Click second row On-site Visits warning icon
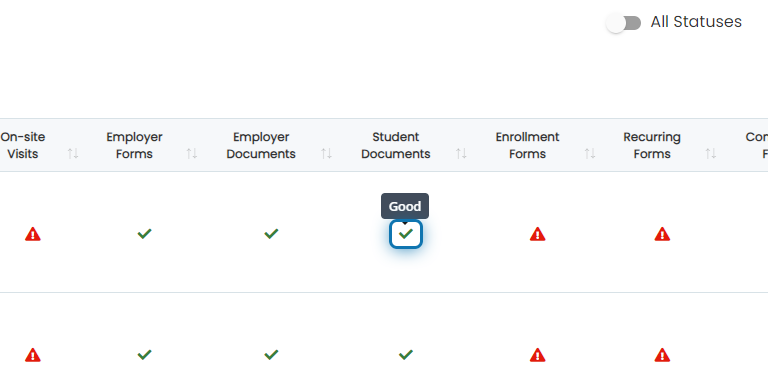 click(33, 354)
